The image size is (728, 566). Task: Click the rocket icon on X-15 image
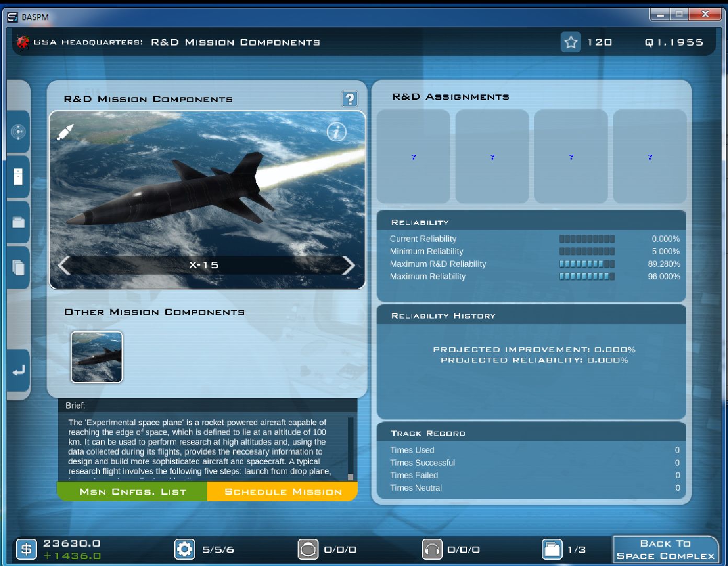click(65, 132)
